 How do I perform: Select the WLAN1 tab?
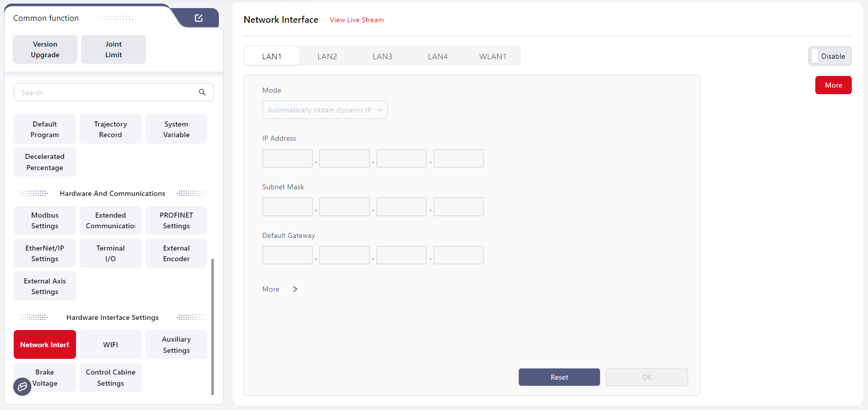point(493,56)
